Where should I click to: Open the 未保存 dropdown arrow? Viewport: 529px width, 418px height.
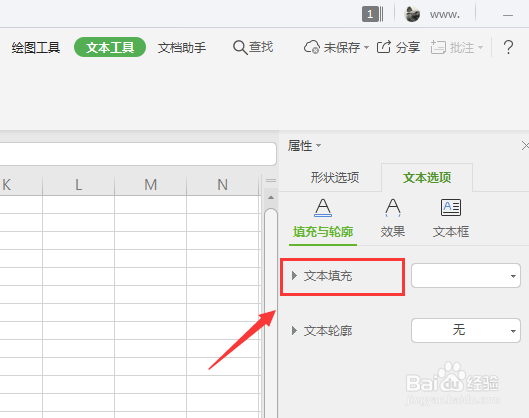click(x=366, y=47)
